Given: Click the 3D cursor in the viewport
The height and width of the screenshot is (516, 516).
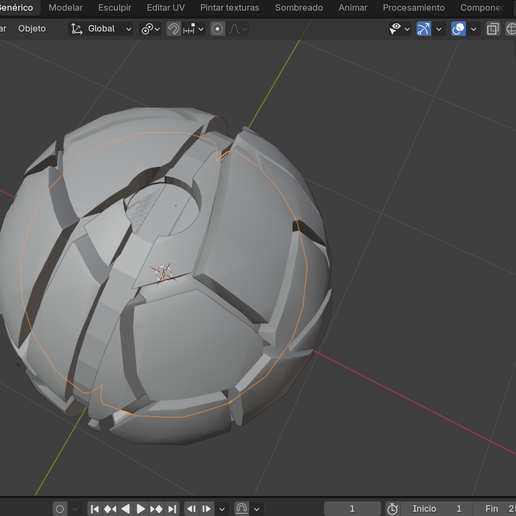Looking at the screenshot, I should (164, 274).
